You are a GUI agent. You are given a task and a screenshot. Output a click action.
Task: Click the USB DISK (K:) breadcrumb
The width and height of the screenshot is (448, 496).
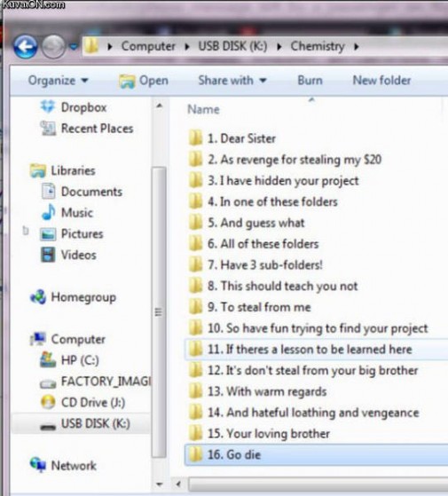pyautogui.click(x=232, y=46)
